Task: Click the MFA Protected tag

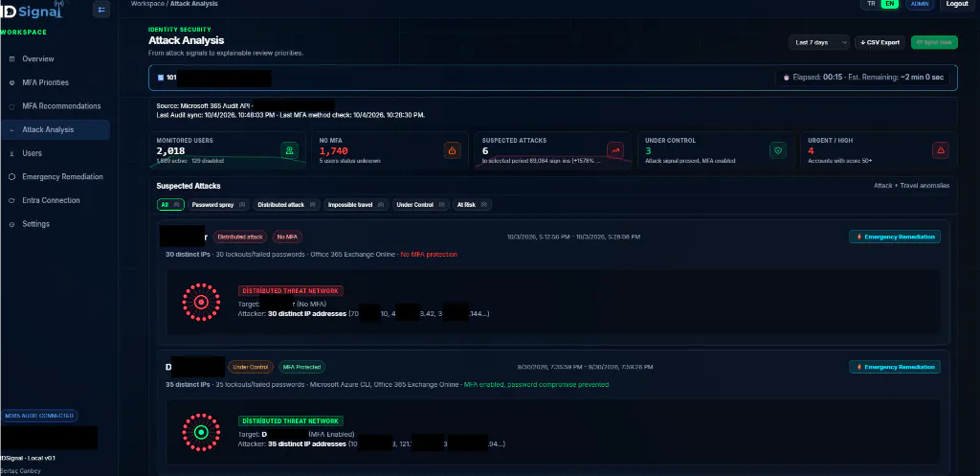Action: coord(301,367)
